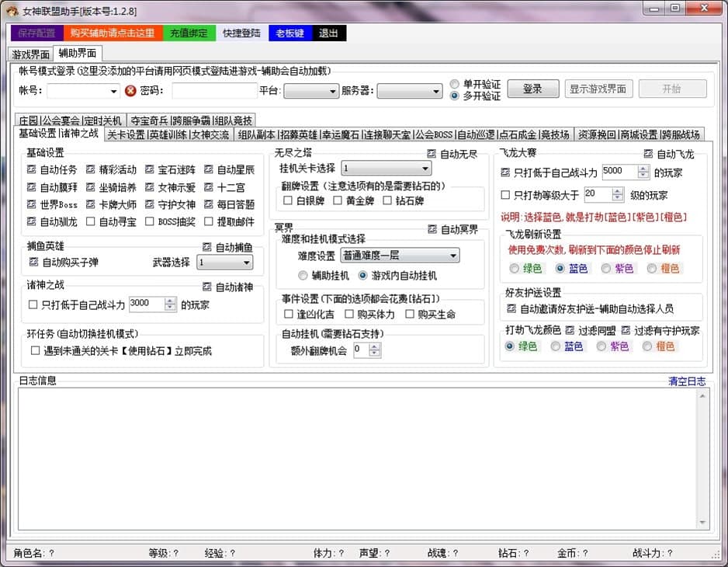Click the purple 保存配置 button

[36, 33]
